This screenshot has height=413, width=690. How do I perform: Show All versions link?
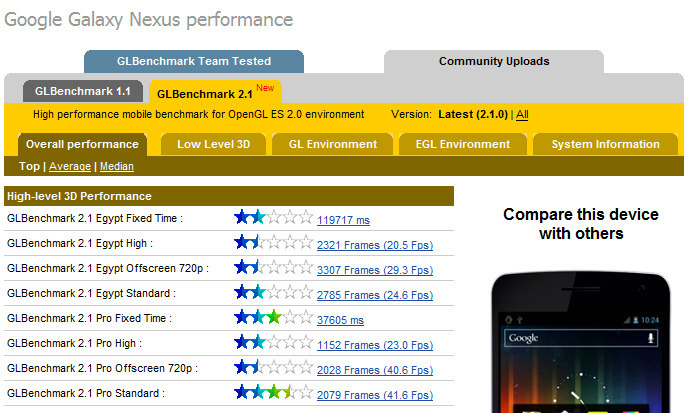coord(522,115)
